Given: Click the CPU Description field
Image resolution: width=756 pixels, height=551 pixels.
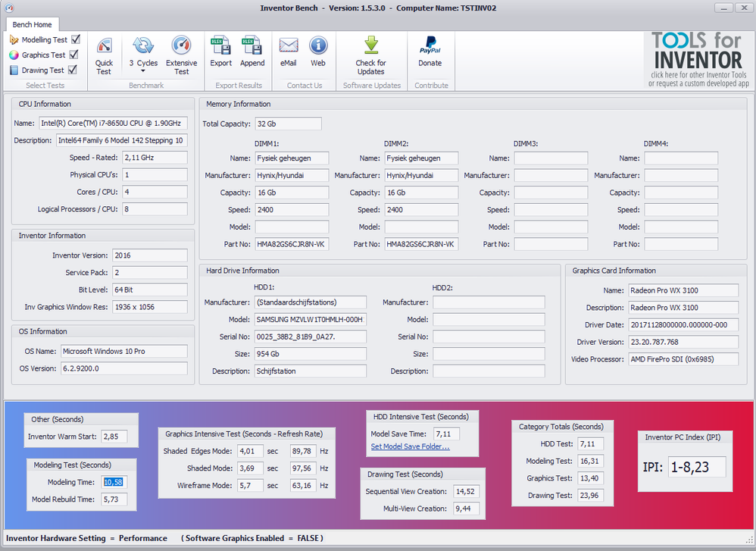Looking at the screenshot, I should point(122,140).
